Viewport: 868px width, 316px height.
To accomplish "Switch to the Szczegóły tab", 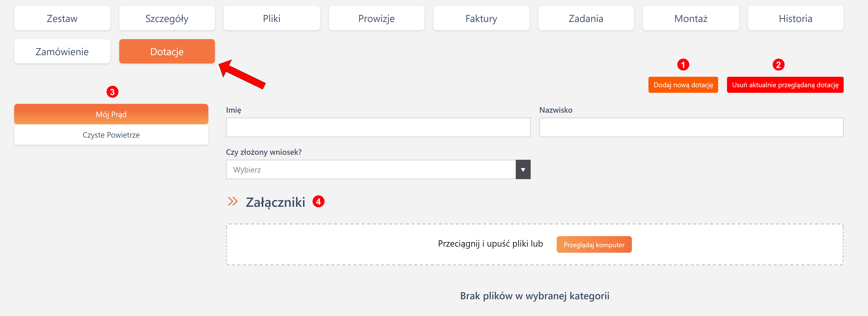I will click(x=167, y=19).
